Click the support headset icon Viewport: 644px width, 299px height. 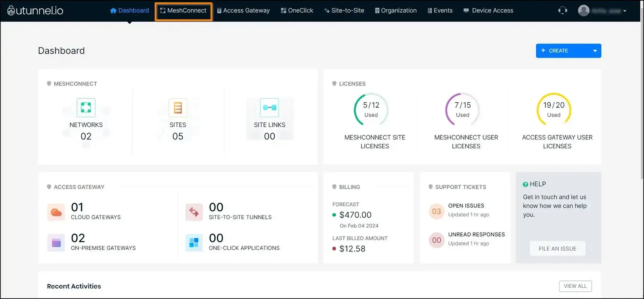coord(563,10)
